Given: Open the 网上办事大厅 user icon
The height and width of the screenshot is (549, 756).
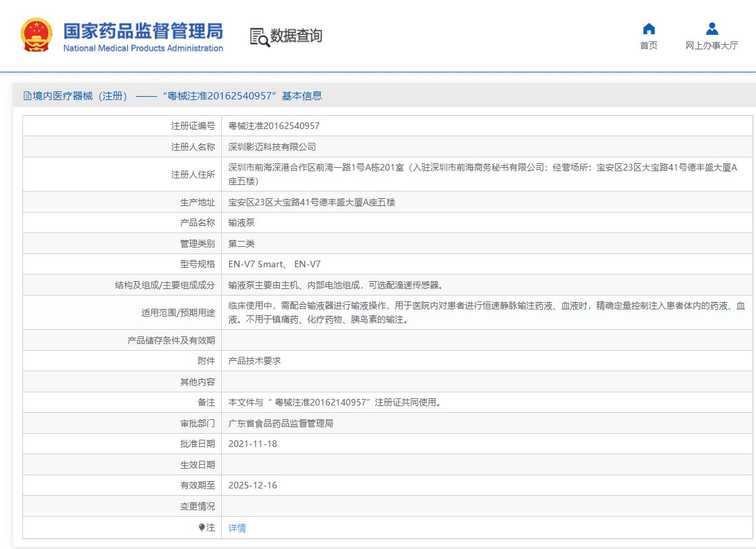Looking at the screenshot, I should coord(712,29).
